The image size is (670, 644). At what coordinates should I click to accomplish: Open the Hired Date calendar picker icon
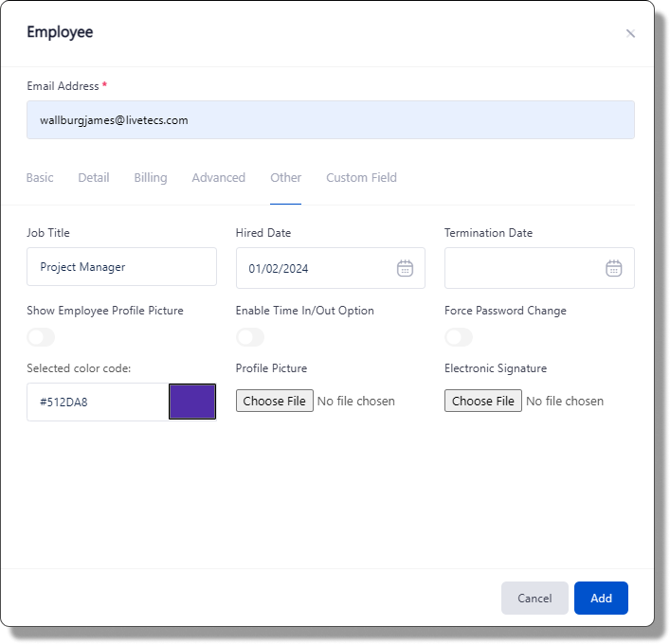tap(405, 268)
